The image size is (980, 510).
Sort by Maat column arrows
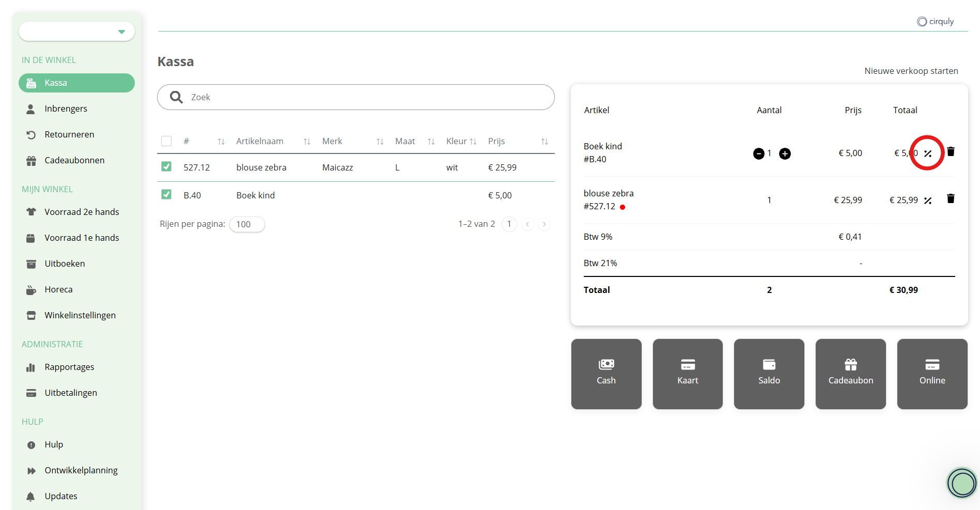tap(431, 142)
